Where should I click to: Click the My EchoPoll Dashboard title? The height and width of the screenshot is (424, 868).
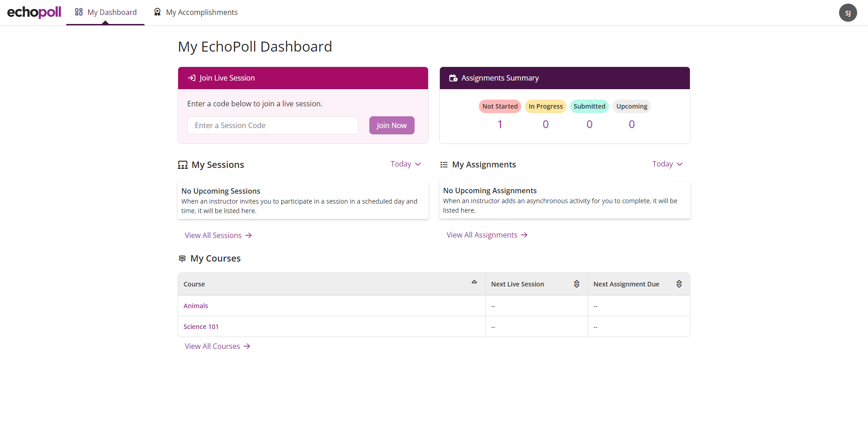[255, 47]
